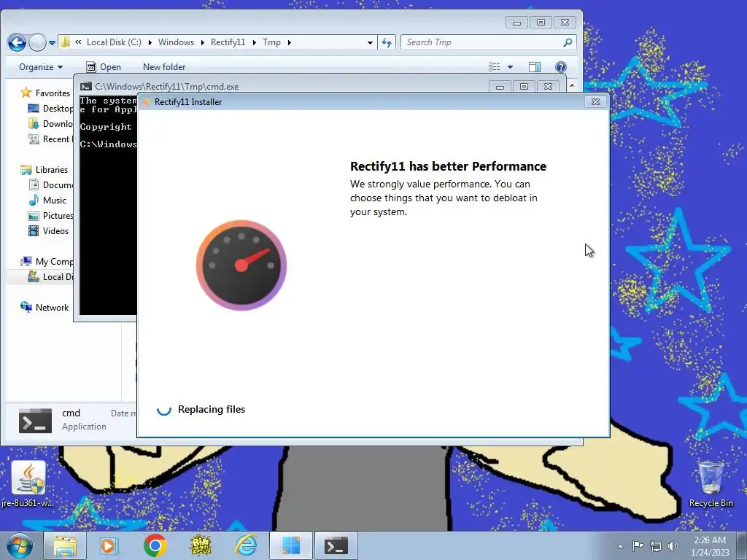The width and height of the screenshot is (747, 560).
Task: Click the volume speaker tray icon
Action: point(673,546)
